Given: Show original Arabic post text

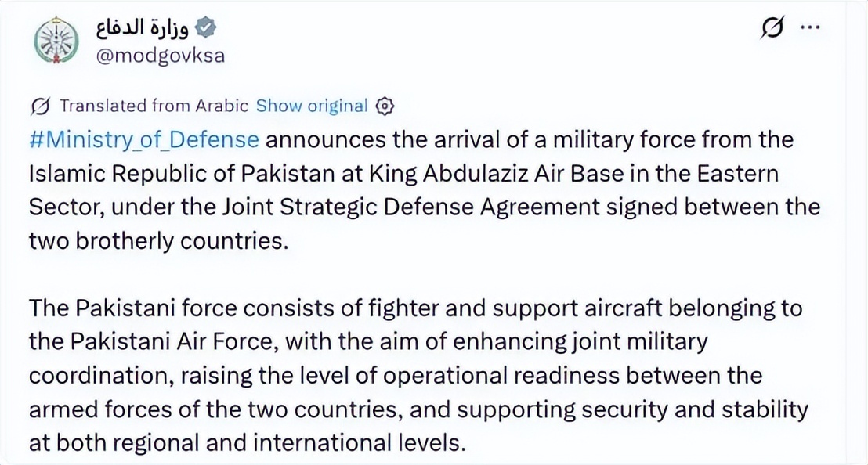Looking at the screenshot, I should pyautogui.click(x=311, y=106).
